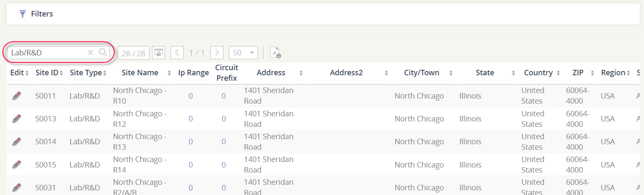
Task: Go to next page arrow
Action: (217, 52)
